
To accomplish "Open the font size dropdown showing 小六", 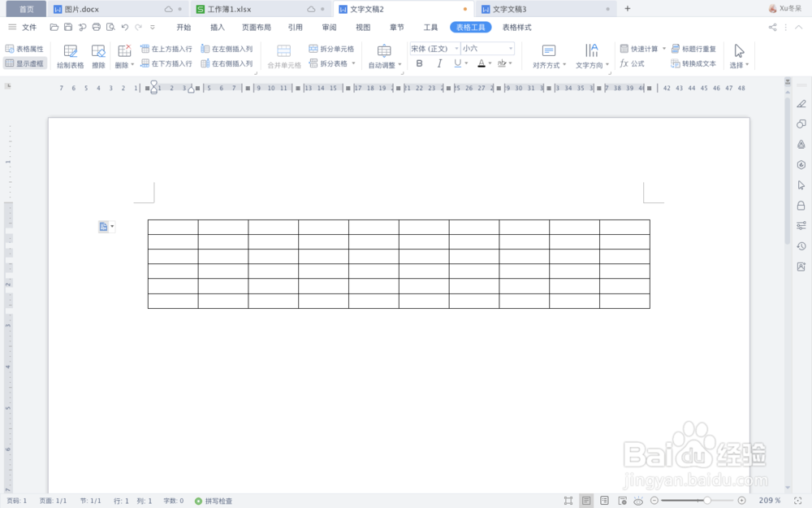I will coord(510,49).
